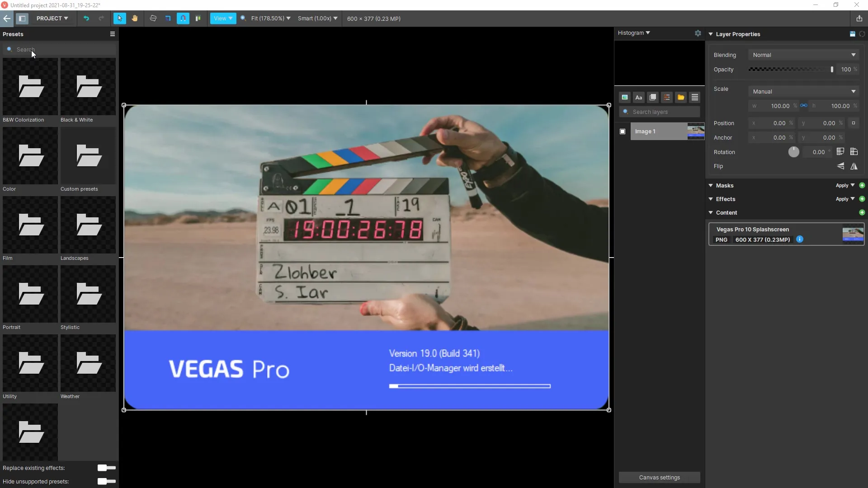Viewport: 868px width, 488px height.
Task: Click the Undo button in toolbar
Action: 85,19
